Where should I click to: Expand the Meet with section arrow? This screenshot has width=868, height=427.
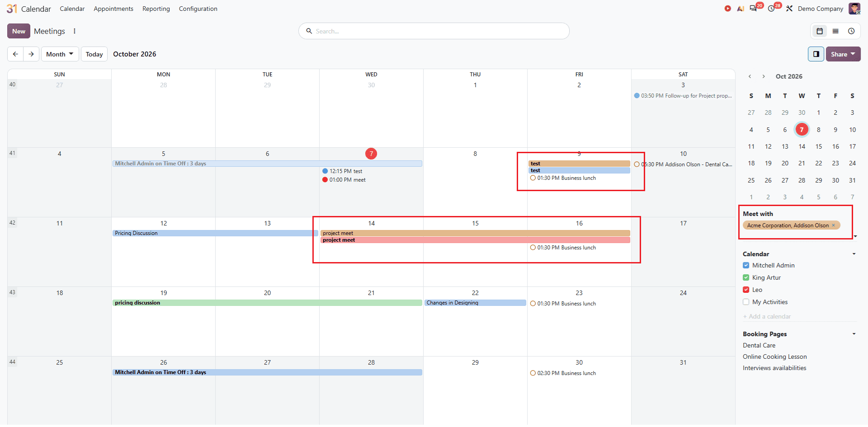click(855, 236)
